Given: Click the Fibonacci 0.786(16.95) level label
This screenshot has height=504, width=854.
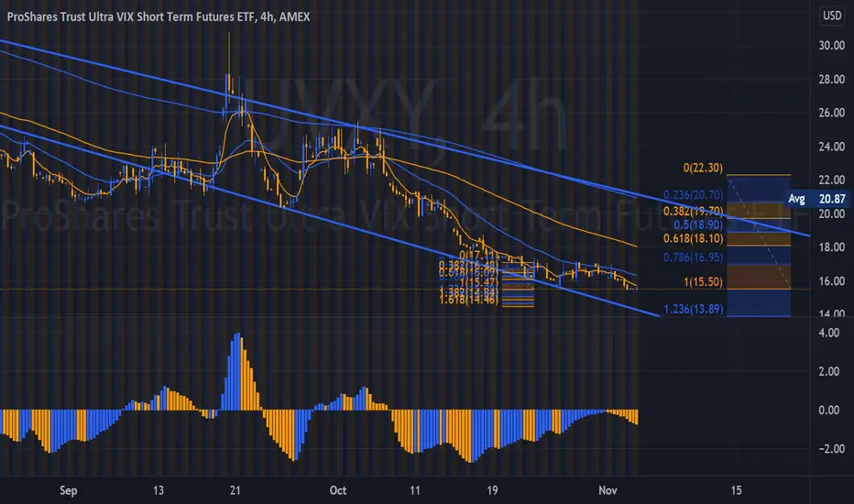Looking at the screenshot, I should (x=694, y=257).
